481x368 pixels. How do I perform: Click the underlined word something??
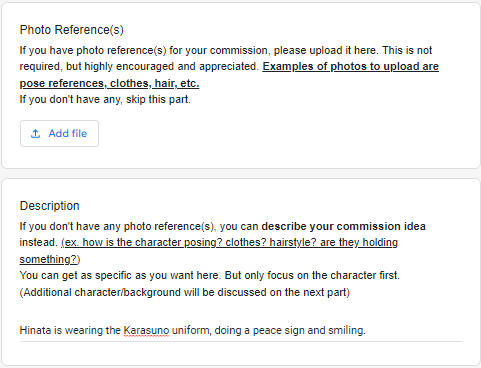48,259
